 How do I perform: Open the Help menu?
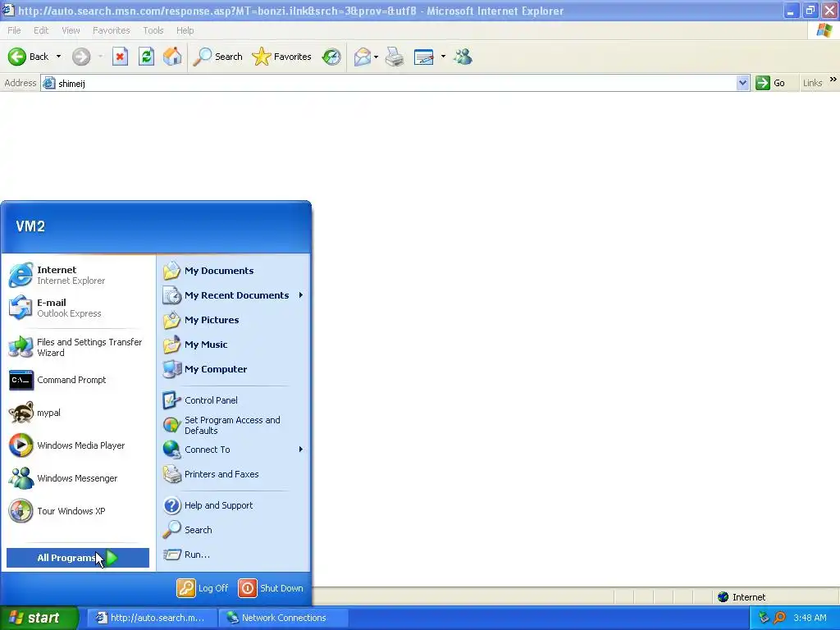coord(185,30)
